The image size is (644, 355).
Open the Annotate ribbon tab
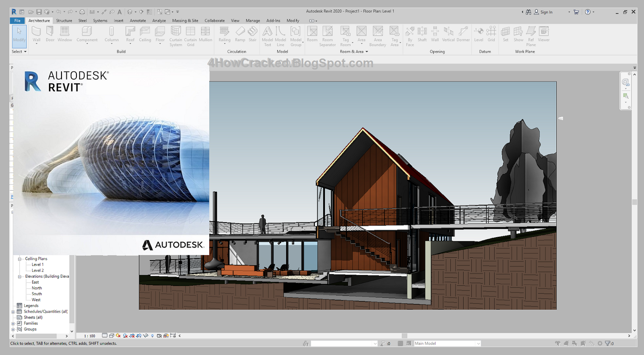click(138, 21)
